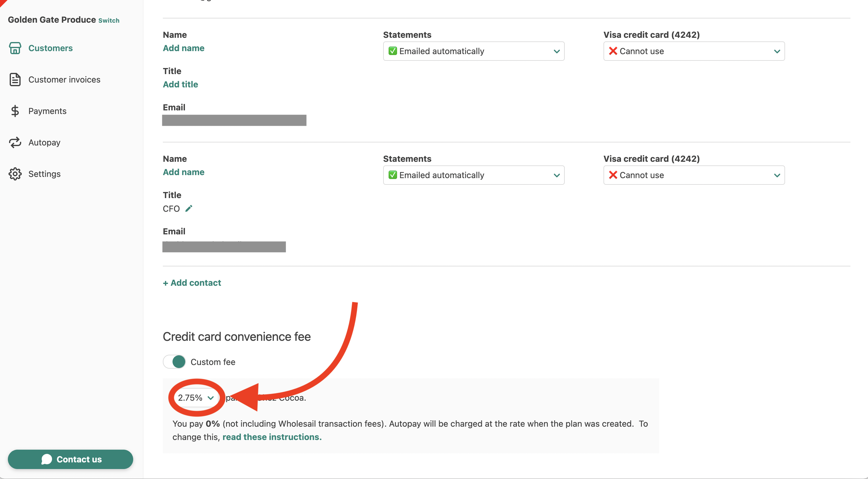Click Add name for second contact

pos(183,172)
